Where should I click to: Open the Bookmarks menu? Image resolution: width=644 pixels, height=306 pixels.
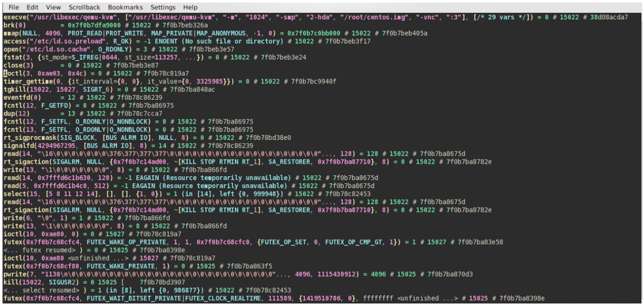pos(125,7)
